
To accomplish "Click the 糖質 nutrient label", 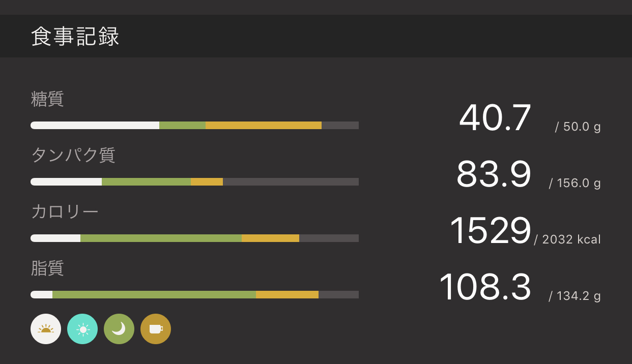I will [x=47, y=99].
